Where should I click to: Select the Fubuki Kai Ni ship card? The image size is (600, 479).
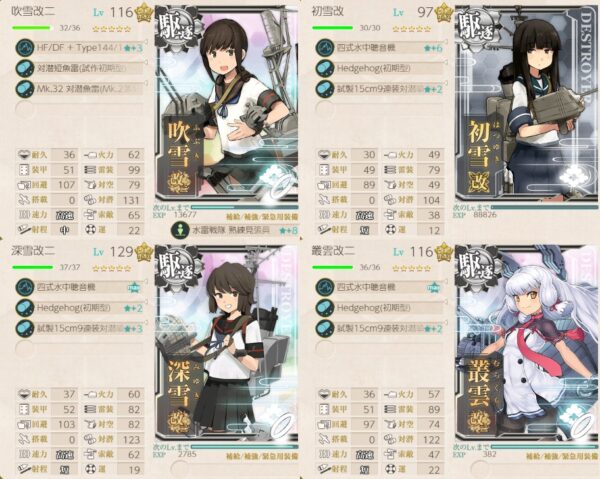(227, 103)
